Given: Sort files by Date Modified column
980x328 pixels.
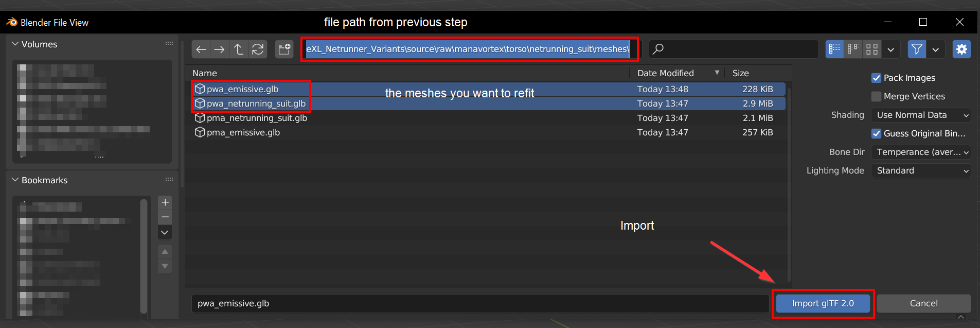Looking at the screenshot, I should coord(666,73).
